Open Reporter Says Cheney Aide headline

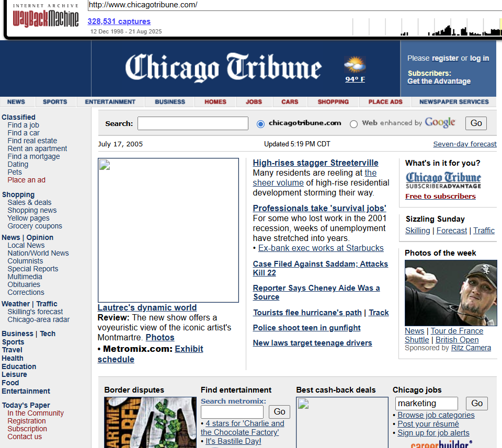tap(316, 292)
